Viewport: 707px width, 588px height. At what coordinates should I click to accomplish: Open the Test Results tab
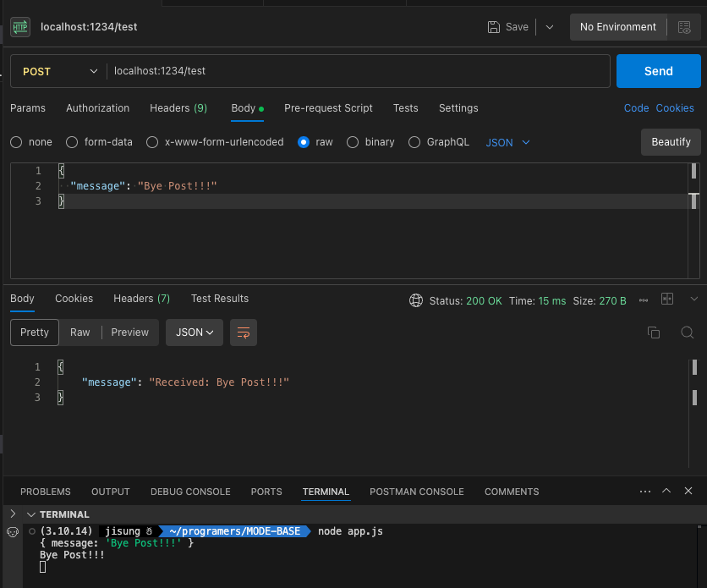[220, 299]
